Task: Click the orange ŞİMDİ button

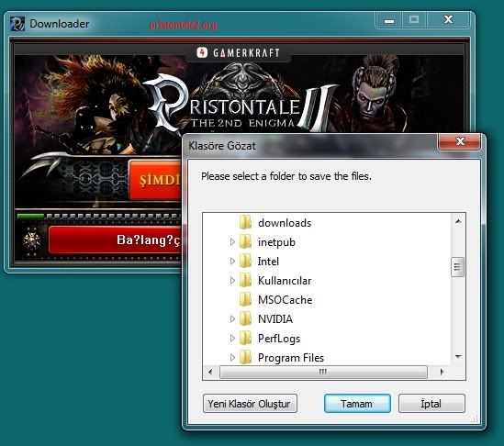Action: pyautogui.click(x=155, y=179)
